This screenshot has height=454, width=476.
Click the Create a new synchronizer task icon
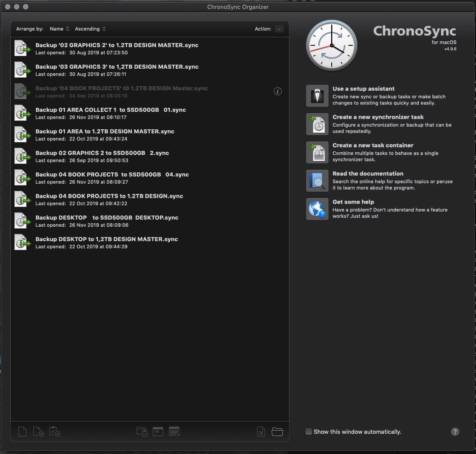pos(317,124)
